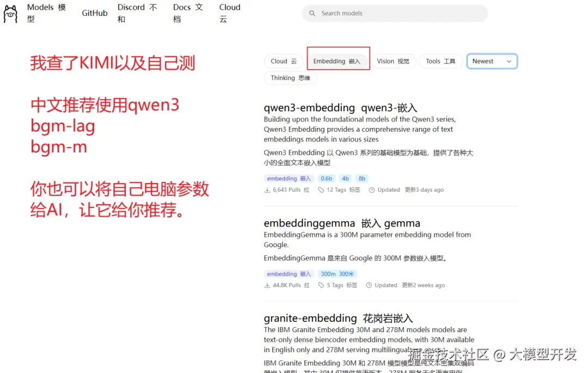Click the clock icon beside Updated 2 weeks ago
The image size is (588, 373).
369,285
